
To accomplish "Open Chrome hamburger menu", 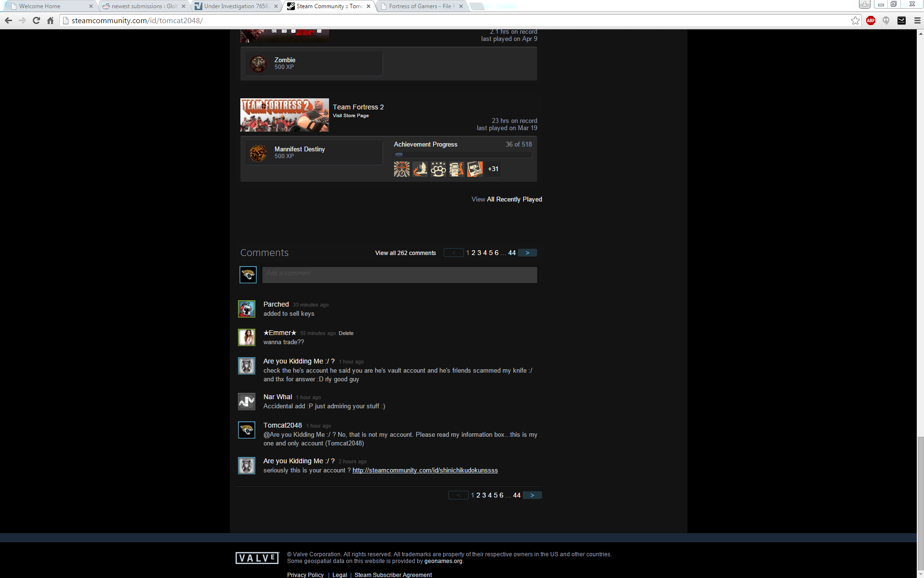I will tap(917, 20).
